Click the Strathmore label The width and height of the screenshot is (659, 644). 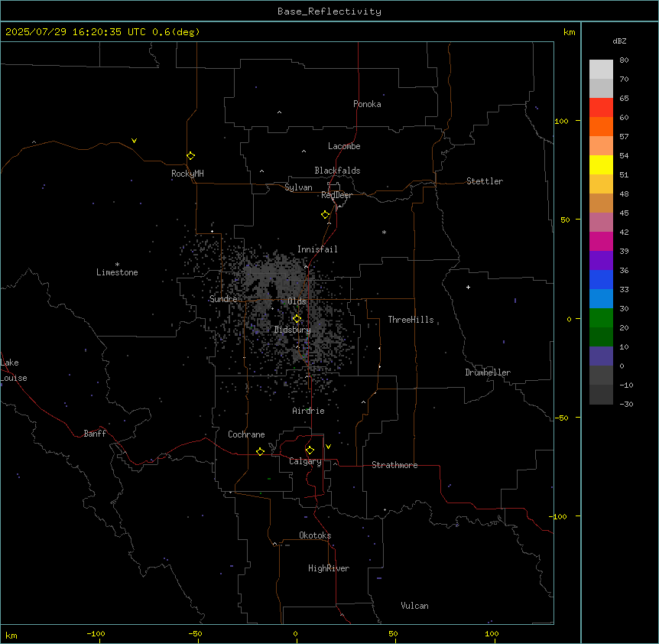(x=394, y=465)
